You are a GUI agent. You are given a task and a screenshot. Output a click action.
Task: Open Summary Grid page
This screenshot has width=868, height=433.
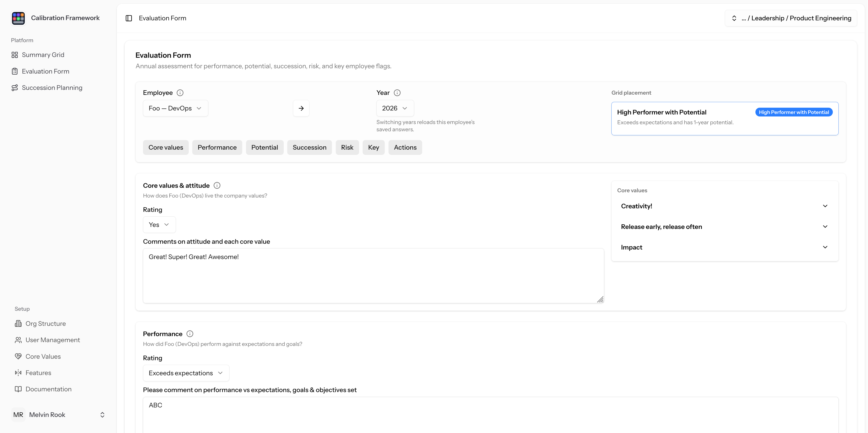pyautogui.click(x=58, y=55)
